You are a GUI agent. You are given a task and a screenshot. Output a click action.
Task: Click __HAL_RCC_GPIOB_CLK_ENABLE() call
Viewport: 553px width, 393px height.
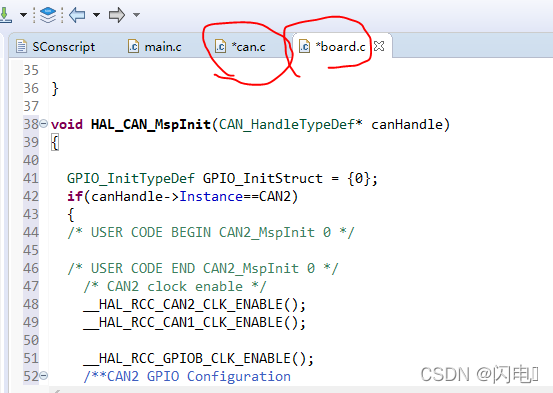tap(198, 358)
